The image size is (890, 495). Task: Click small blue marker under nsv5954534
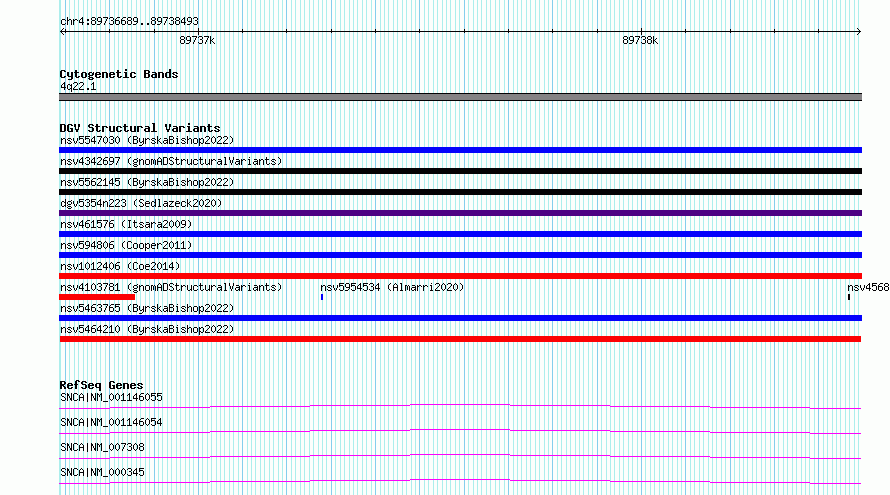pyautogui.click(x=322, y=297)
